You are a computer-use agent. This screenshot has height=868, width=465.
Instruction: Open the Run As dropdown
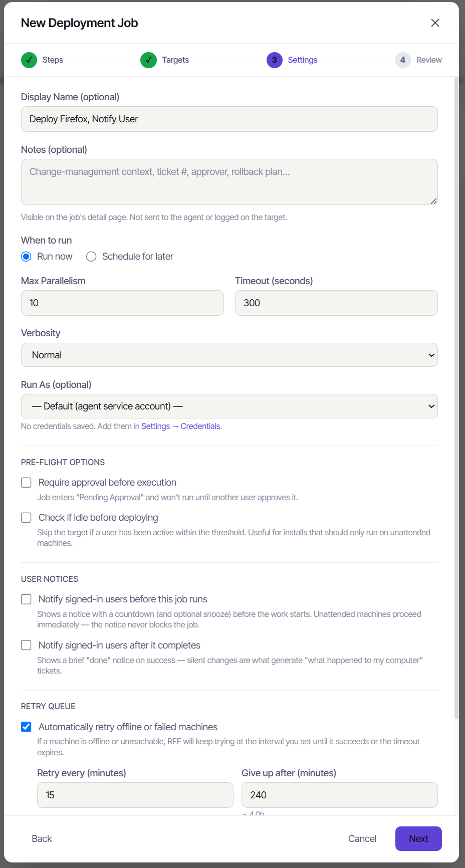pos(229,406)
